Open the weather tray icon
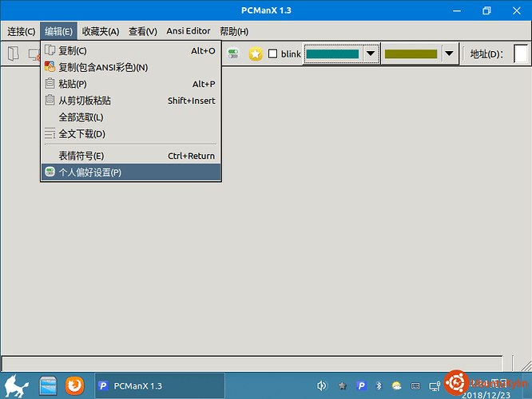532x399 pixels. [x=397, y=385]
